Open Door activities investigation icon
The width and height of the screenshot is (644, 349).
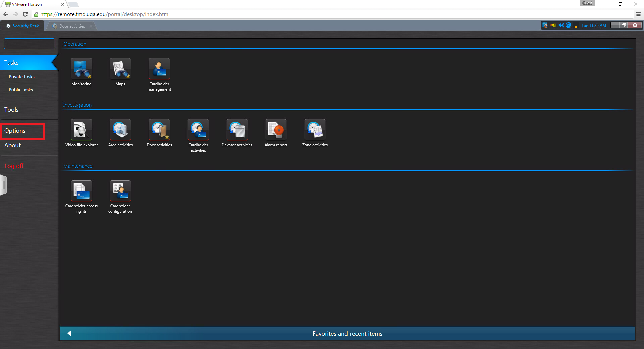(x=159, y=130)
